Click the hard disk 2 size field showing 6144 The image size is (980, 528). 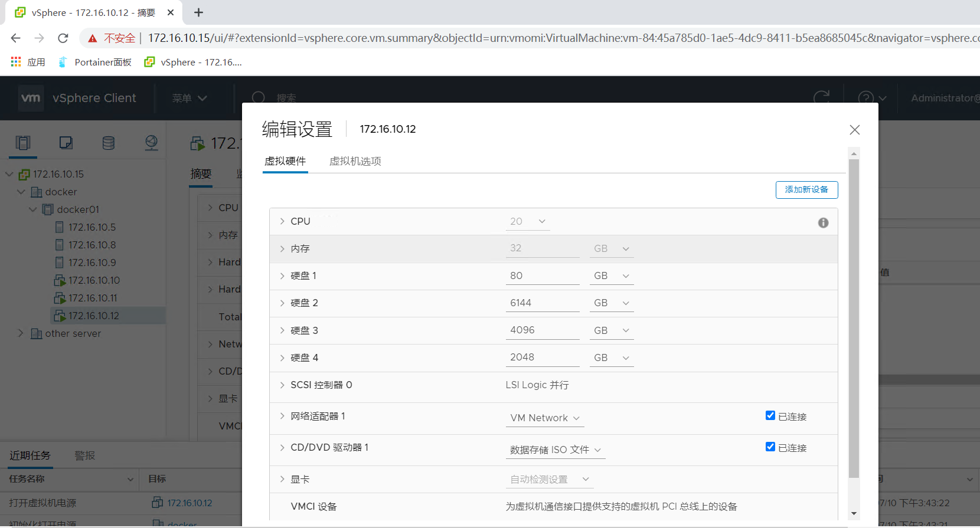click(543, 303)
